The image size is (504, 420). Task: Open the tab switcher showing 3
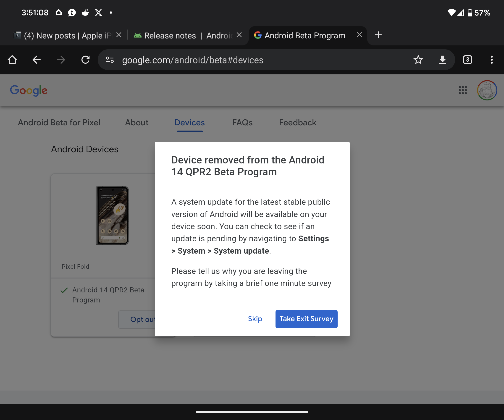click(x=467, y=60)
